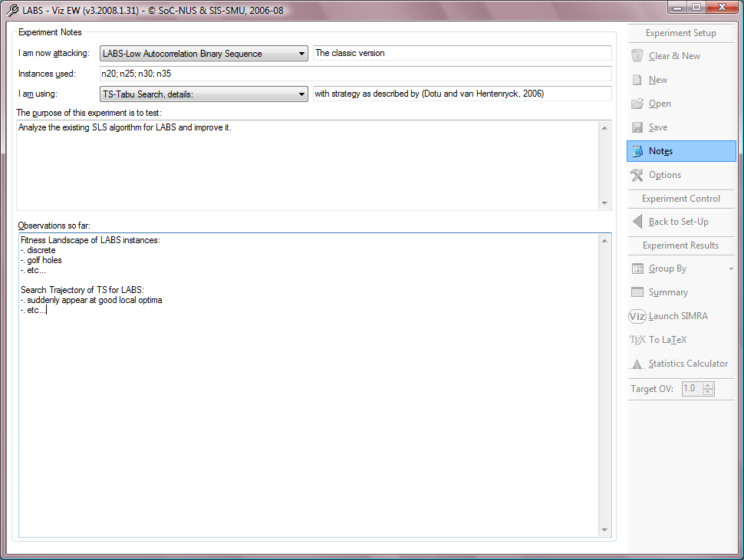Click inside the experiment purpose text area

coord(307,165)
